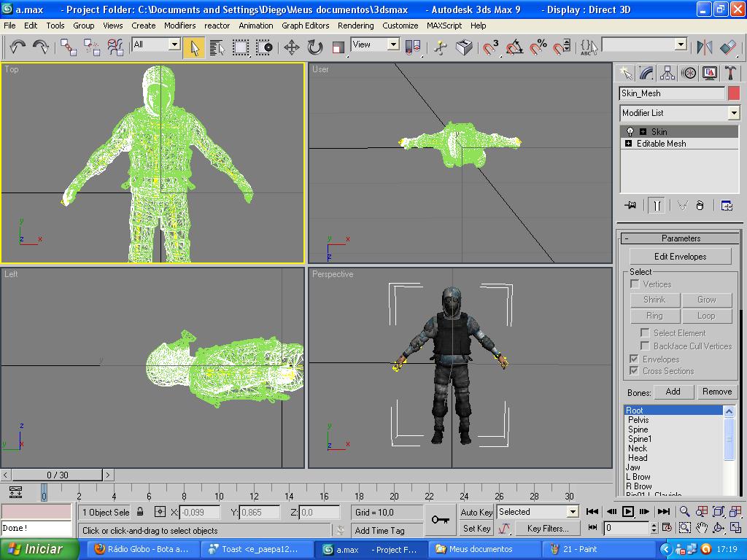
Task: Click the Auto Key button
Action: pyautogui.click(x=476, y=512)
